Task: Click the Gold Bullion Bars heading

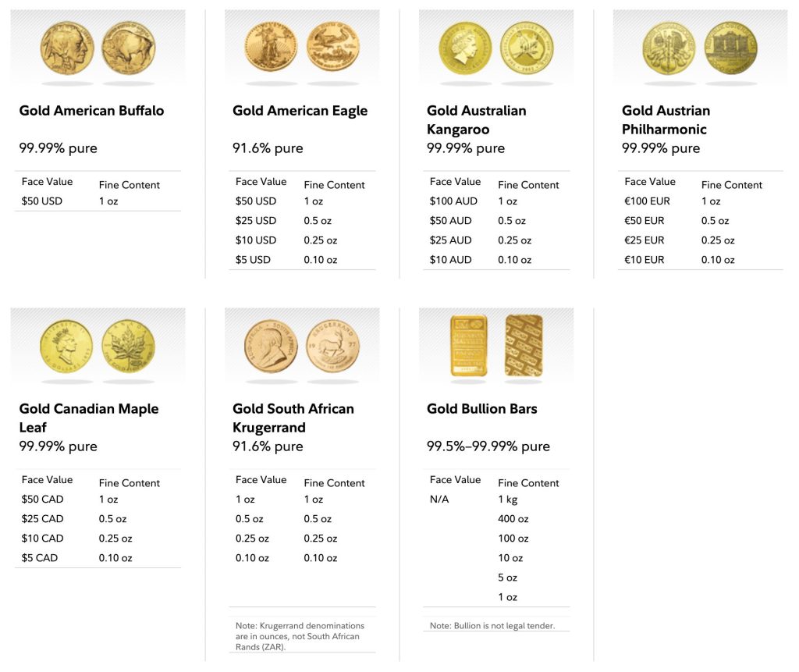Action: pyautogui.click(x=481, y=409)
